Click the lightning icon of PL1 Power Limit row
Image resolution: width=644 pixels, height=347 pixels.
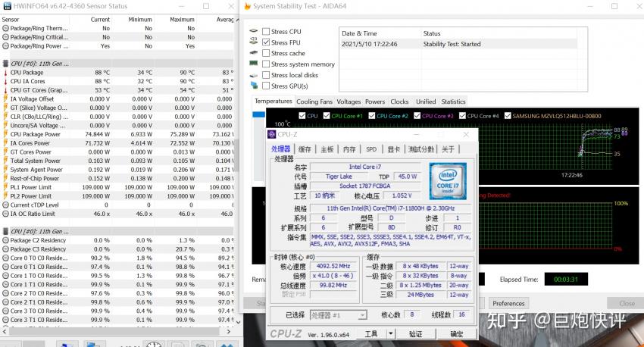pos(5,187)
